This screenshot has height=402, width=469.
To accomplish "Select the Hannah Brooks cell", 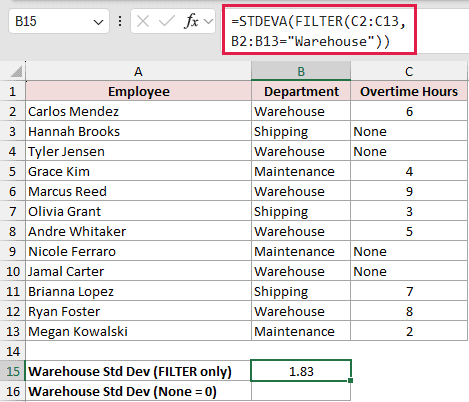I will (x=138, y=131).
